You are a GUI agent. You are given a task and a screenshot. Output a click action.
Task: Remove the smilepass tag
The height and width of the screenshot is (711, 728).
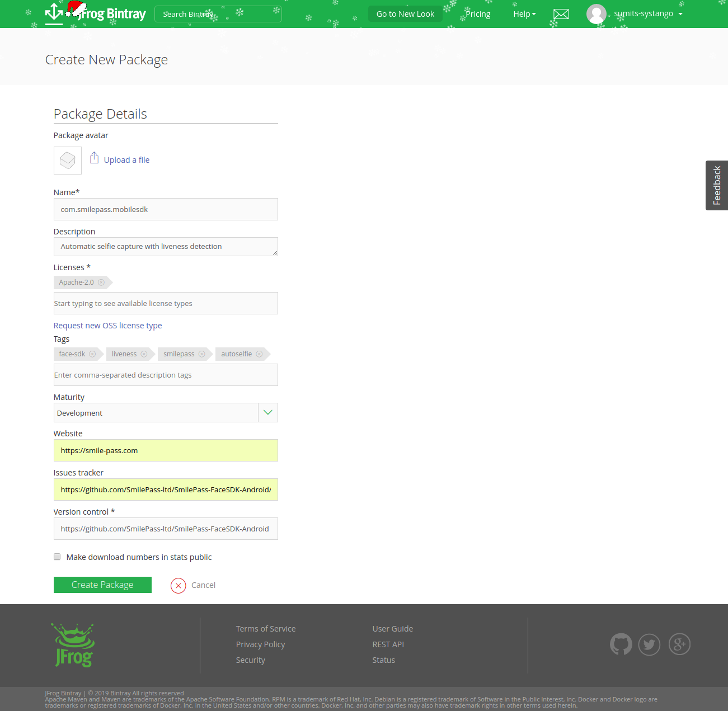[x=202, y=354]
